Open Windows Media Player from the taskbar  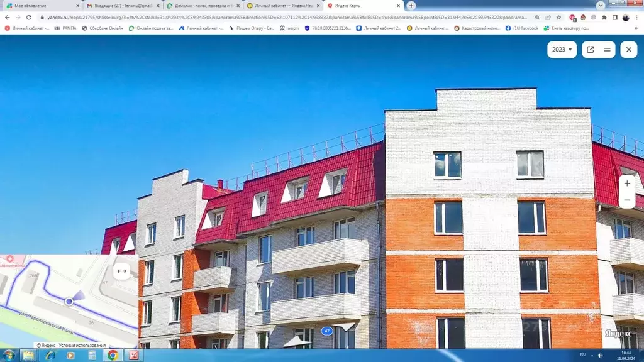coord(71,355)
